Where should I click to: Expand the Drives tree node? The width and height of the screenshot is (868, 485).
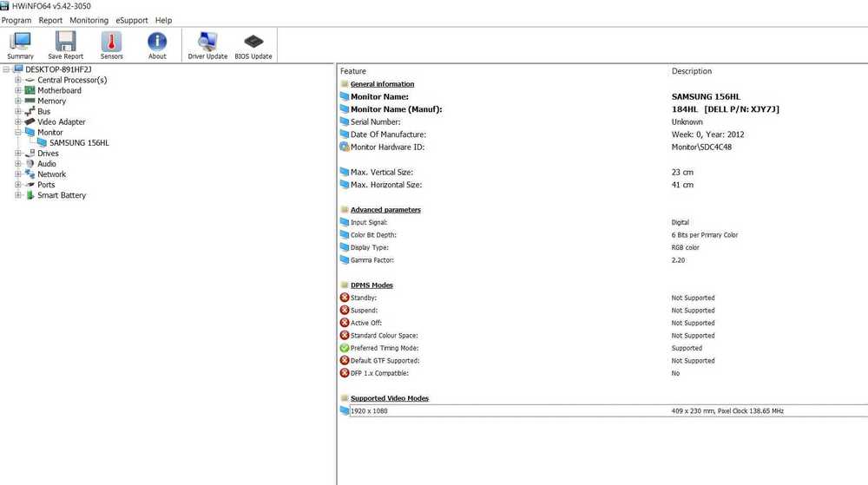(x=17, y=154)
